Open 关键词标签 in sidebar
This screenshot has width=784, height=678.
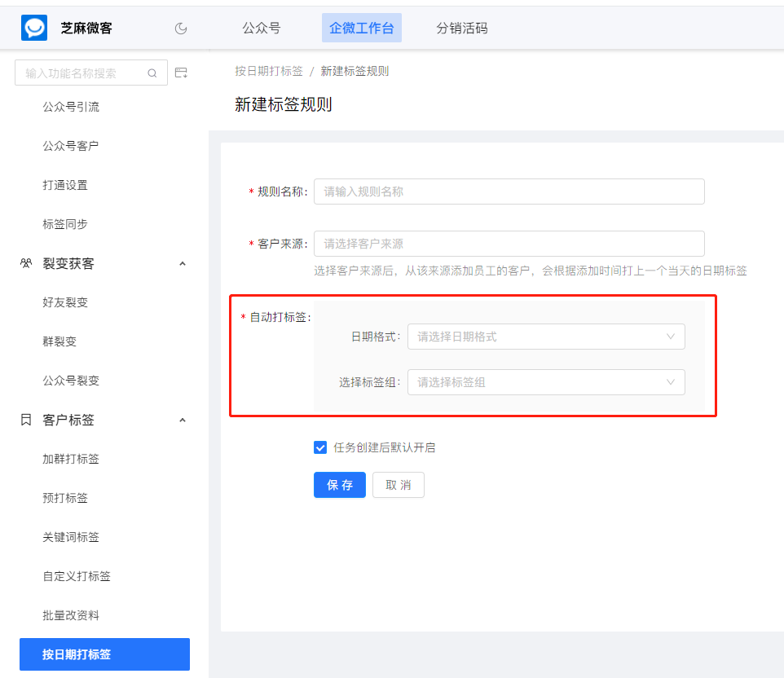click(x=71, y=537)
